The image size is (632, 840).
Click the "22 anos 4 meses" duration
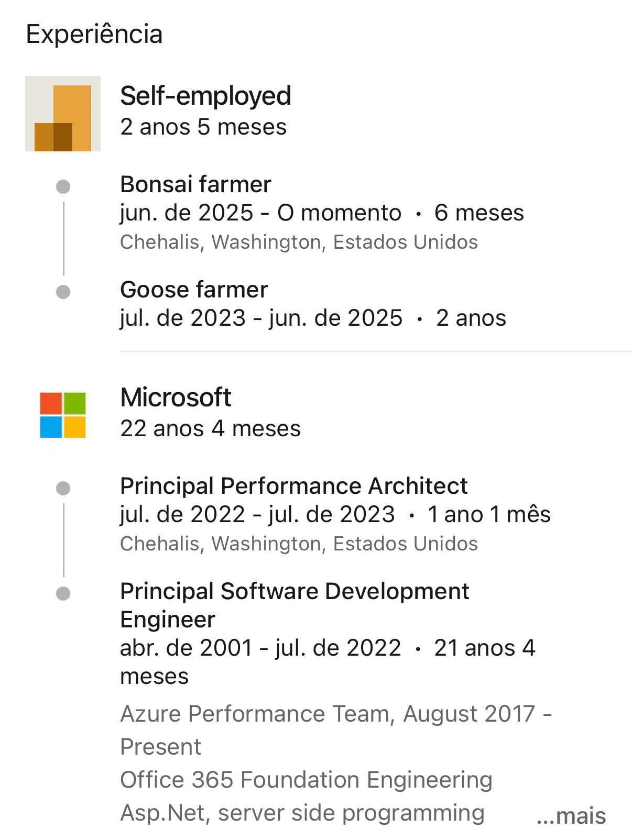[210, 428]
